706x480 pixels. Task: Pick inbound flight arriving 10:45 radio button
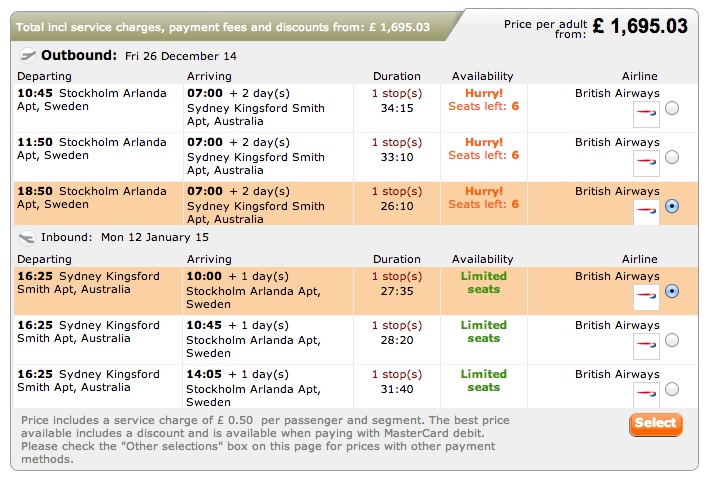(x=672, y=340)
